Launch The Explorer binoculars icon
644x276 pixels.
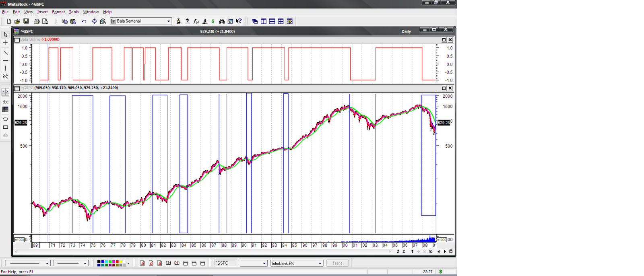click(222, 21)
